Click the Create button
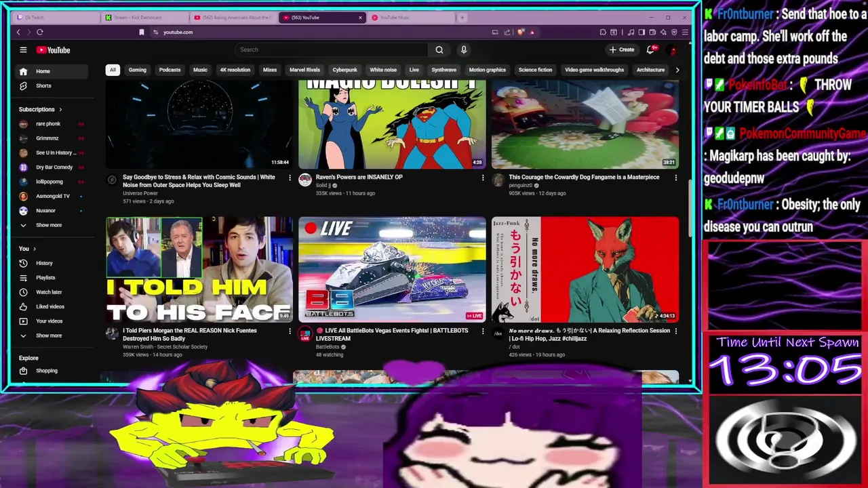Screen dimensions: 868x488 point(622,49)
